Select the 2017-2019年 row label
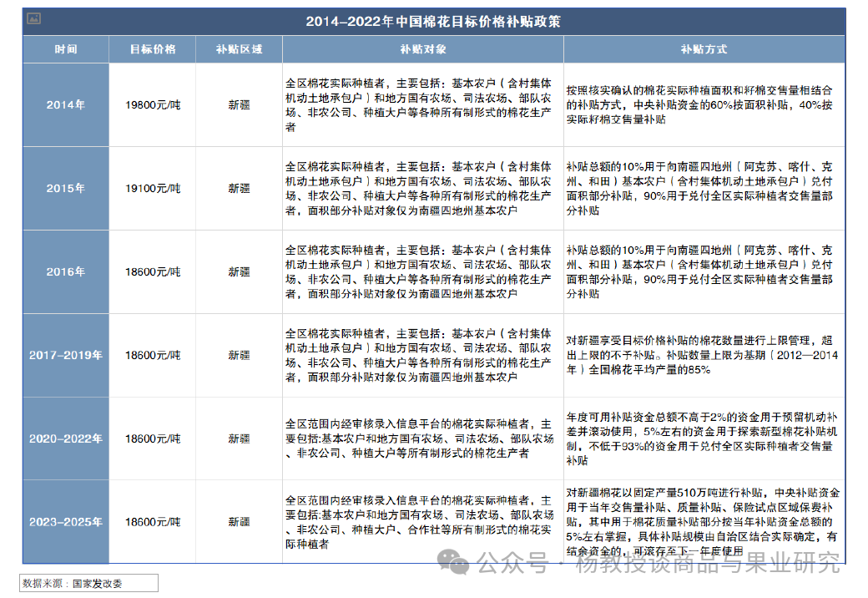Image resolution: width=868 pixels, height=598 pixels. (64, 354)
